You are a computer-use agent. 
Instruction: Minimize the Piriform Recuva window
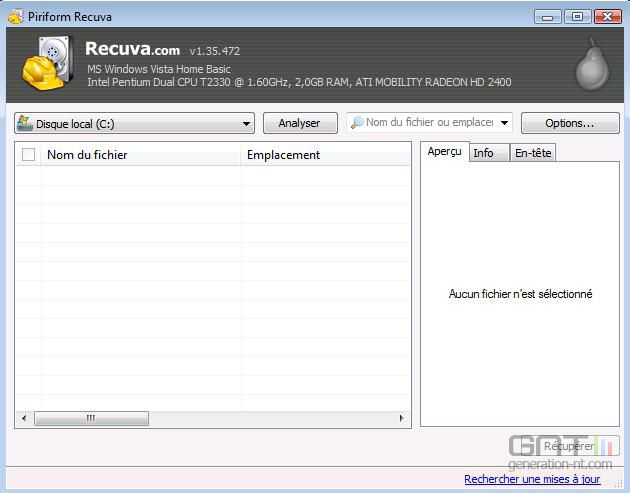547,16
